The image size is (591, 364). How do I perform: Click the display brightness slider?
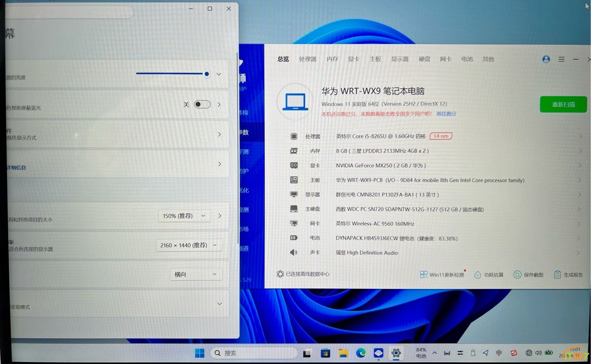click(x=173, y=74)
